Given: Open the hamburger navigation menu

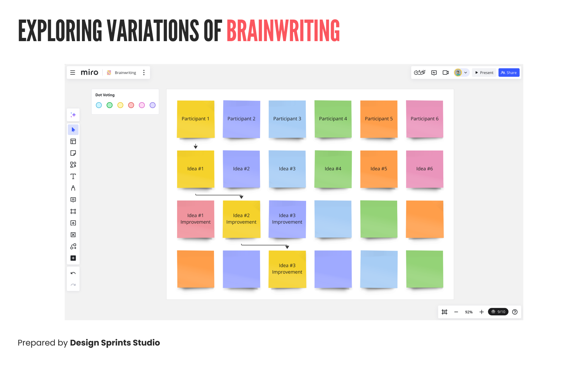Looking at the screenshot, I should [x=73, y=72].
